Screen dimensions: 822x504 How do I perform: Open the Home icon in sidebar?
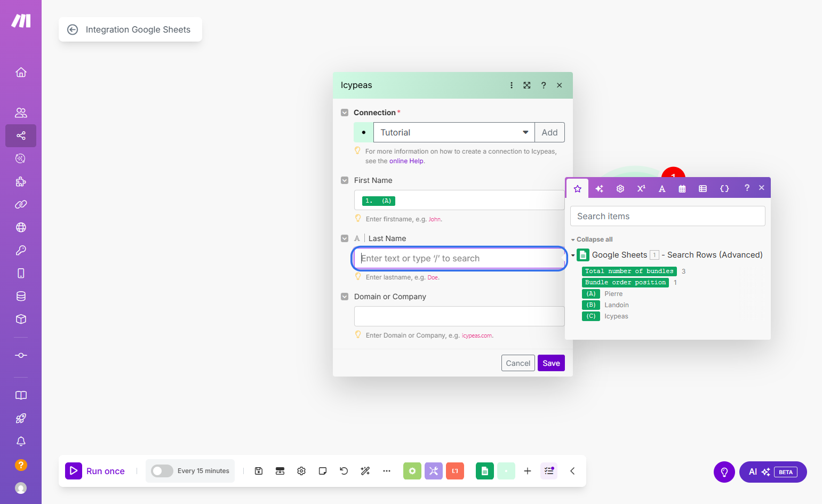tap(21, 72)
